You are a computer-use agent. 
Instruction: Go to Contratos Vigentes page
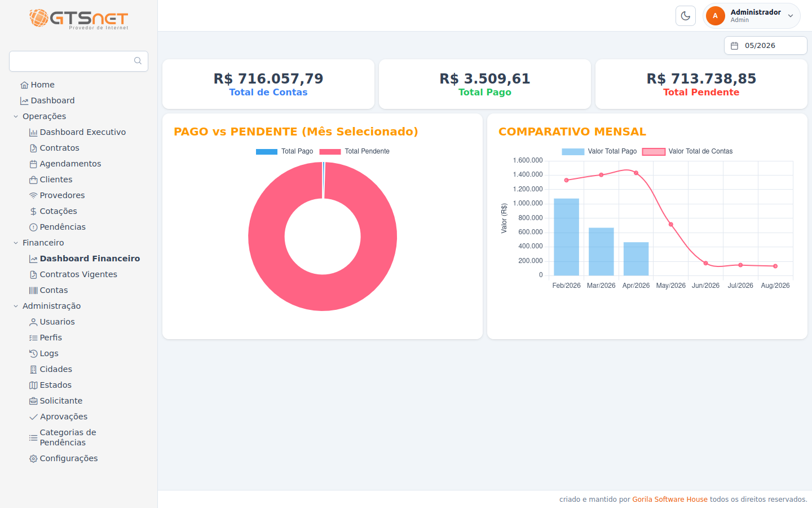click(78, 274)
